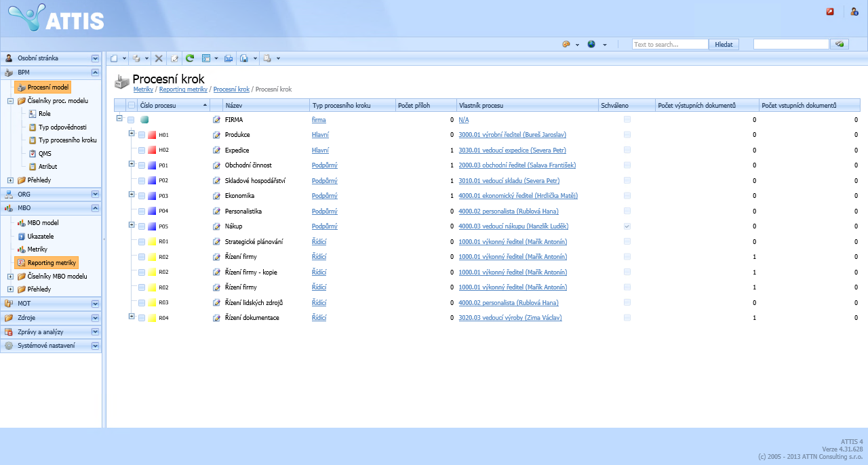Collapse Číselníky proc. modelu in sidebar
Image resolution: width=868 pixels, height=465 pixels.
point(10,100)
